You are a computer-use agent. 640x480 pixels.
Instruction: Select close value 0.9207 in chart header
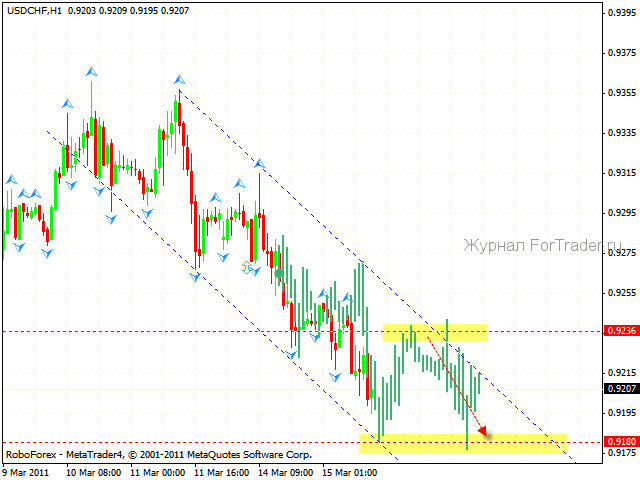point(175,11)
